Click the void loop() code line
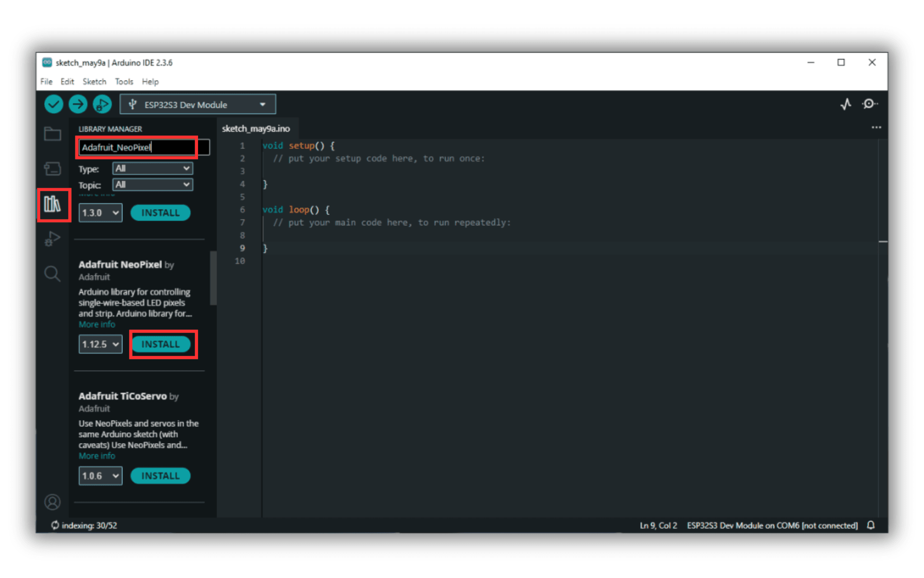The height and width of the screenshot is (578, 924). [x=296, y=210]
